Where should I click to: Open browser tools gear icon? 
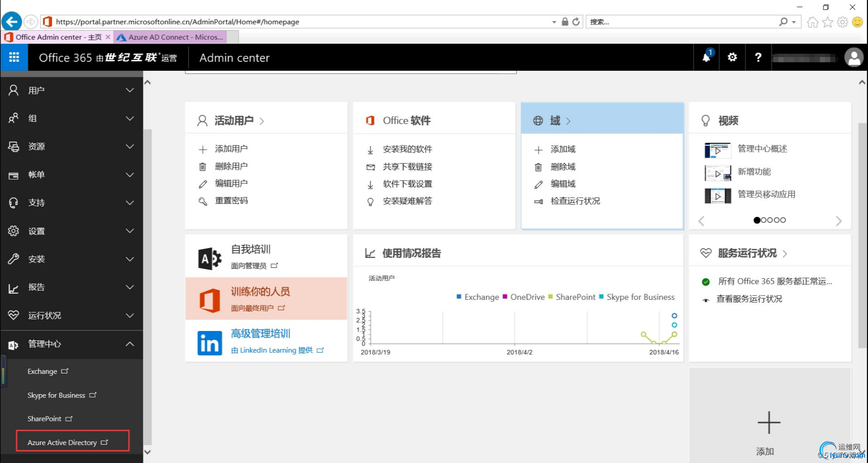pos(843,22)
